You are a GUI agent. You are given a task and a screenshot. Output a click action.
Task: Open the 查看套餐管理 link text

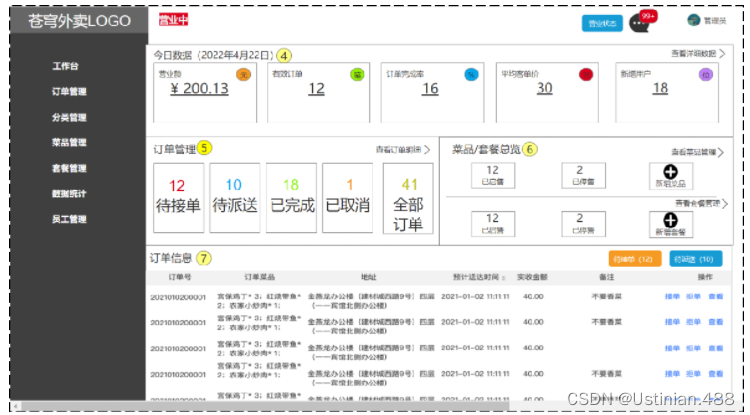pyautogui.click(x=697, y=204)
